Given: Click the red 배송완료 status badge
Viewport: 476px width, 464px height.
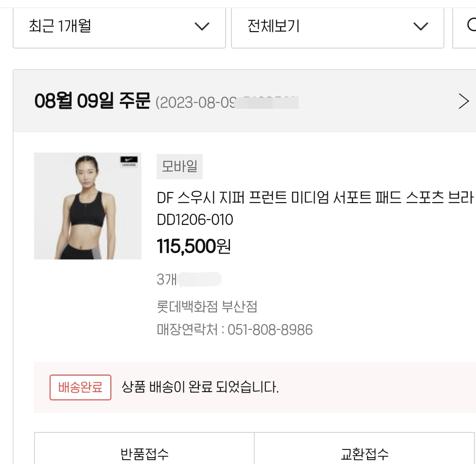Looking at the screenshot, I should coord(80,387).
